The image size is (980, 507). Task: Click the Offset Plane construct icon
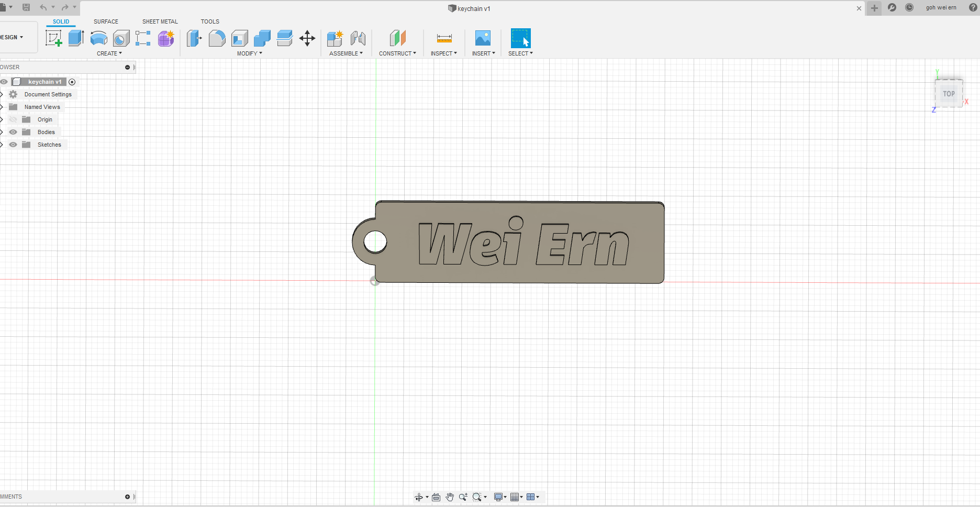[398, 38]
